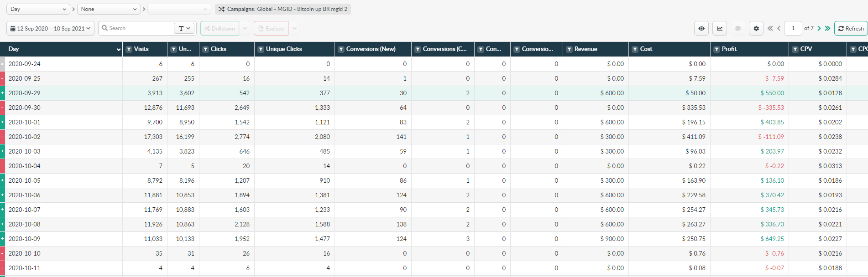Click the filter icon on Visits column

coord(129,49)
